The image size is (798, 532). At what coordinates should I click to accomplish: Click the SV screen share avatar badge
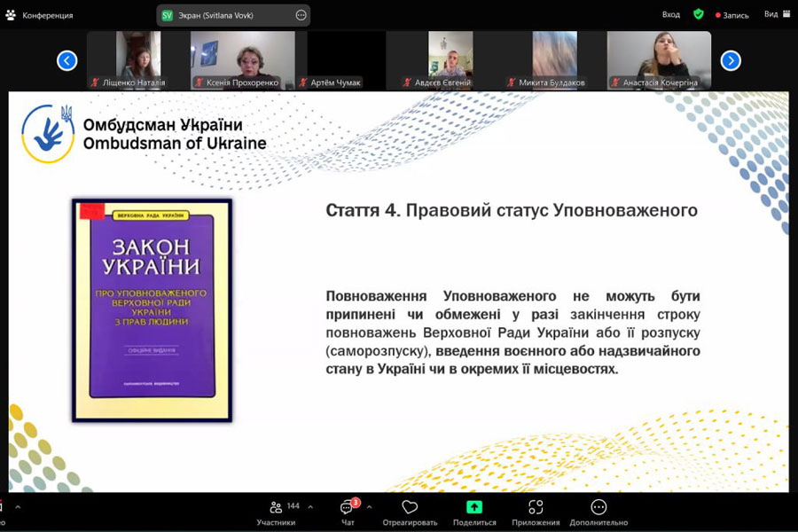tap(167, 15)
